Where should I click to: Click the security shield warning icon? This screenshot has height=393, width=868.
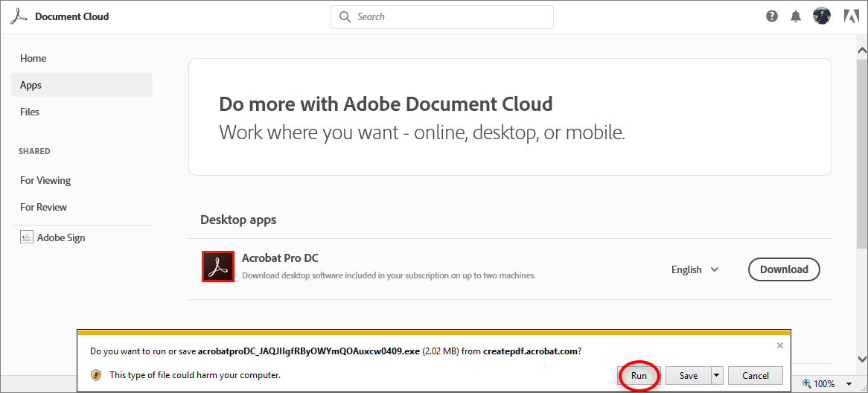pyautogui.click(x=96, y=374)
